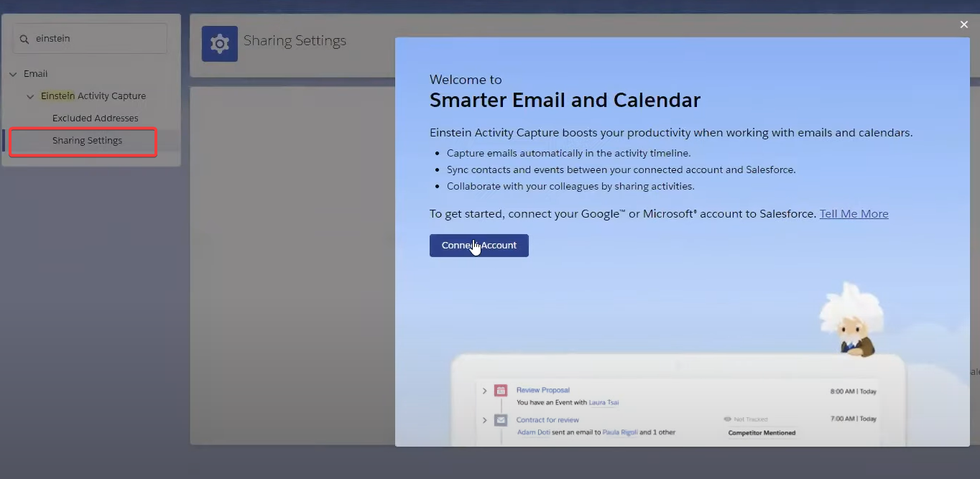Image resolution: width=980 pixels, height=479 pixels.
Task: Select Email in the setup tree
Action: [36, 74]
